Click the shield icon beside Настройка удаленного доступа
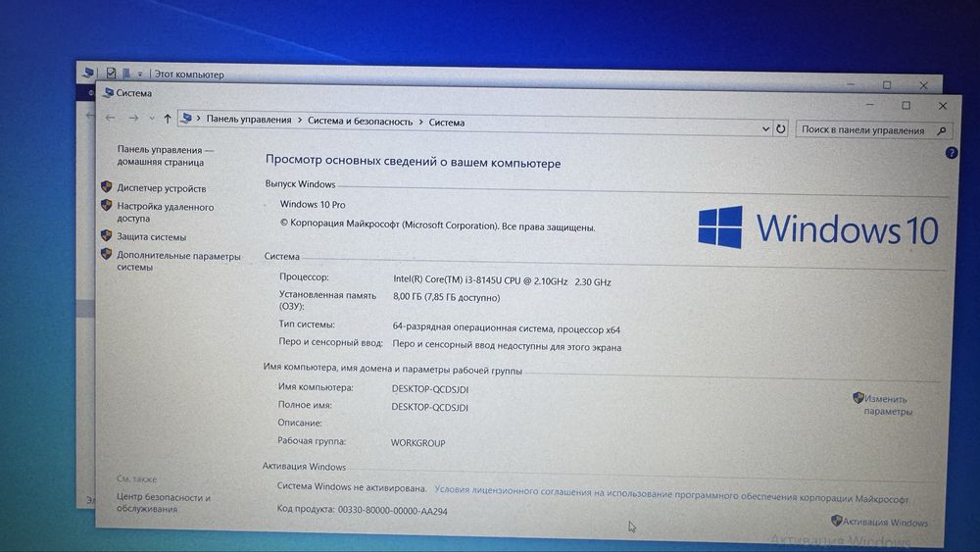The width and height of the screenshot is (980, 552). [106, 205]
